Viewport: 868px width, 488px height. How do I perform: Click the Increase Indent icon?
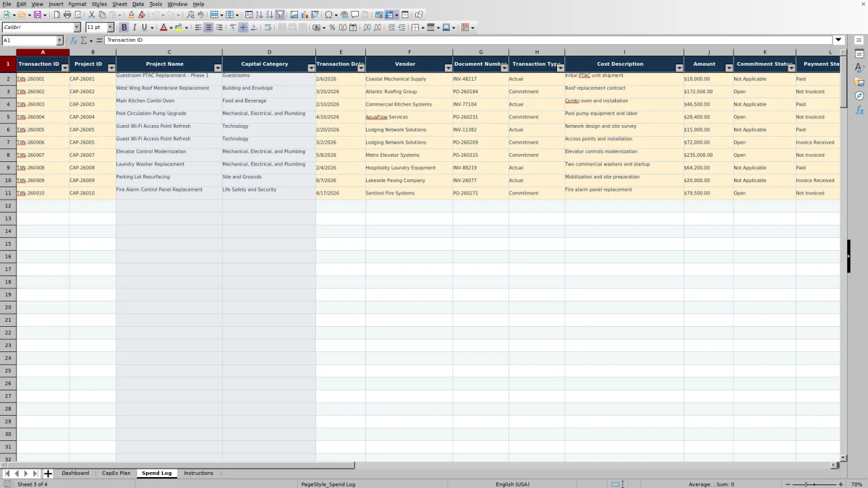[391, 27]
